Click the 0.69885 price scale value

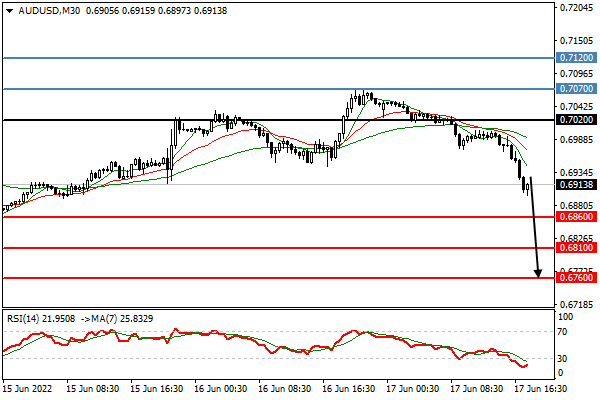coord(576,139)
